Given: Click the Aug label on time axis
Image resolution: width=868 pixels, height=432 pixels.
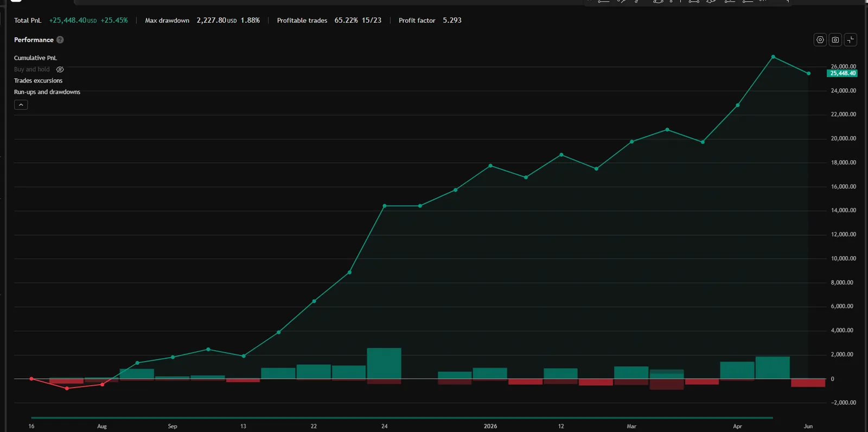Looking at the screenshot, I should click(102, 427).
